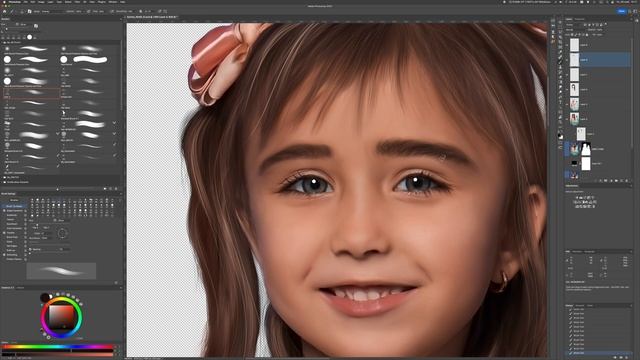Create new brush icon under stroke preview
640x360 pixels.
[x=116, y=282]
